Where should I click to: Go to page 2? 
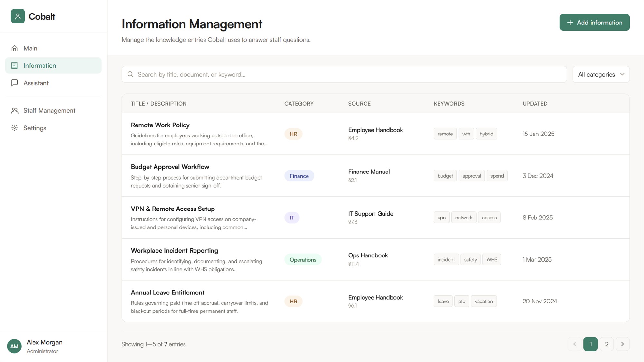607,344
